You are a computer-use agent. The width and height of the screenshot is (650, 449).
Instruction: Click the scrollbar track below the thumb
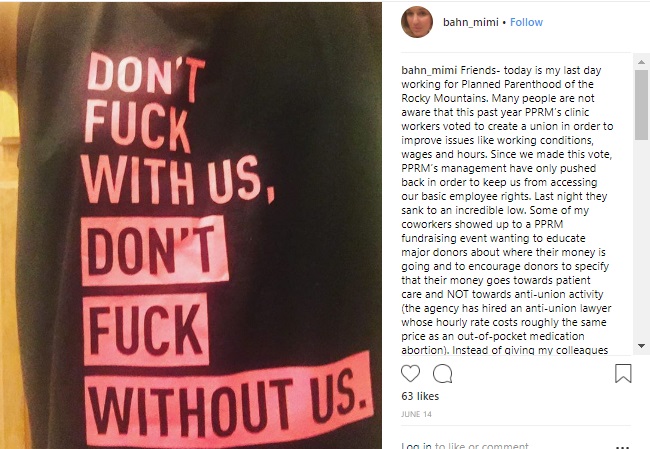[641, 240]
